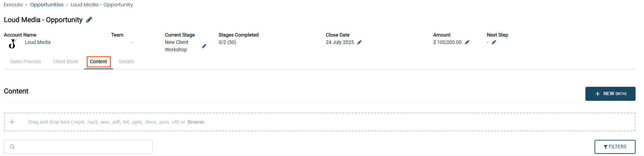Switch to Client Book tab
The image size is (644, 156).
66,61
